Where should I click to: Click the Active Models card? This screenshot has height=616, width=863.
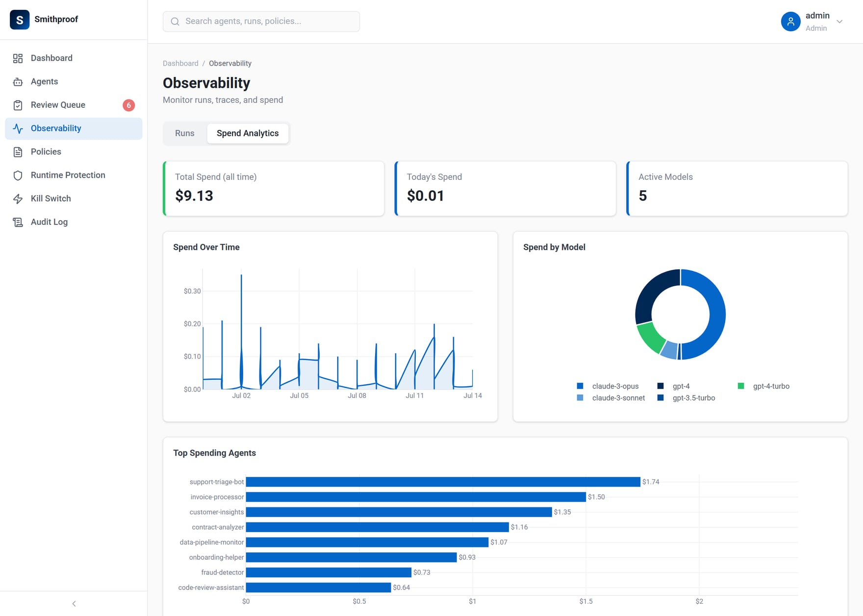coord(737,189)
